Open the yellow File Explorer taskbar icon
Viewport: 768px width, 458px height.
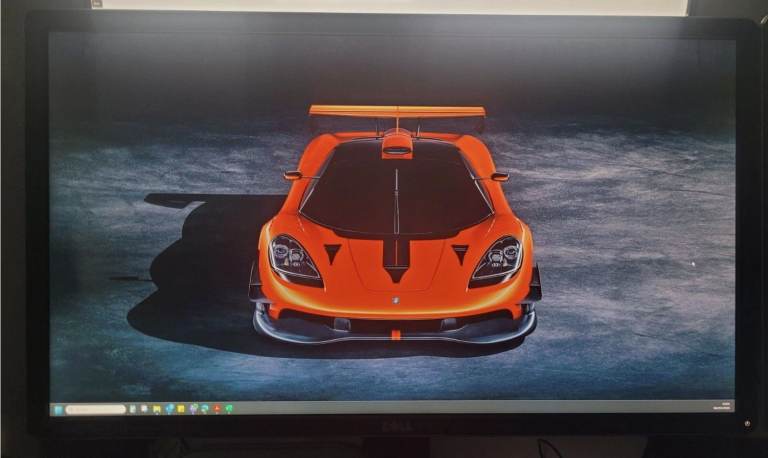[x=157, y=409]
